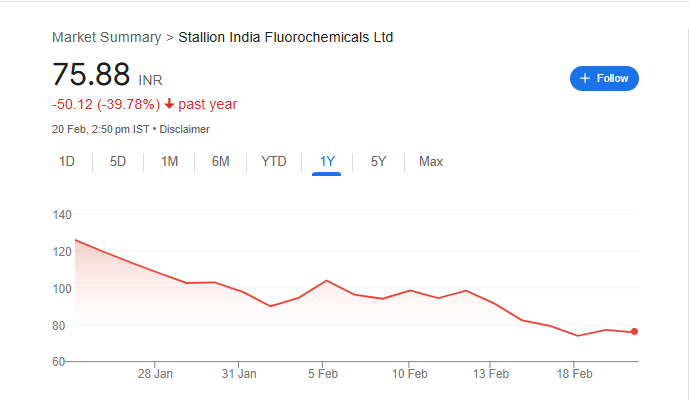Viewport: 689px width, 400px height.
Task: Show the YTD chart range
Action: [x=274, y=161]
